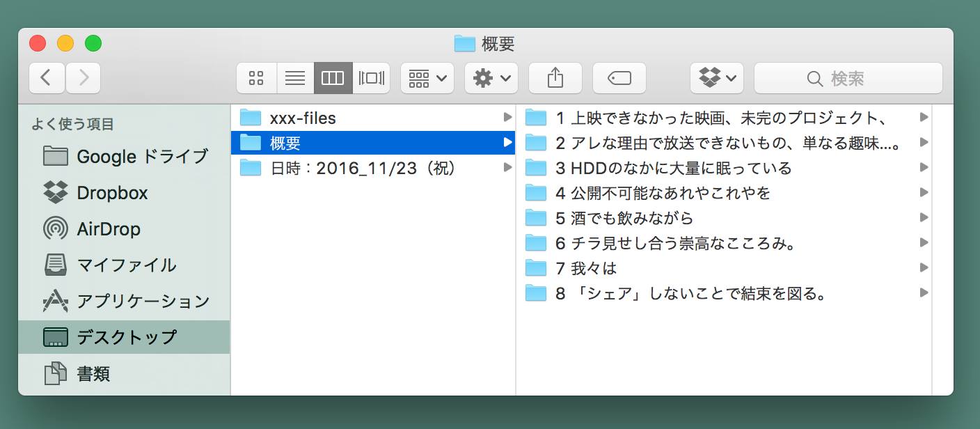Navigate back using the back arrow

[x=46, y=78]
